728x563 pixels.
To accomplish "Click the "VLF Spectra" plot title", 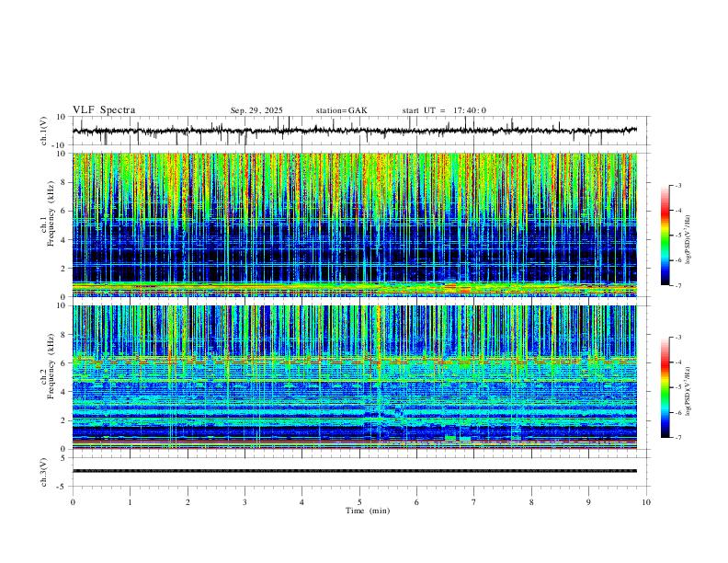I will pos(104,110).
